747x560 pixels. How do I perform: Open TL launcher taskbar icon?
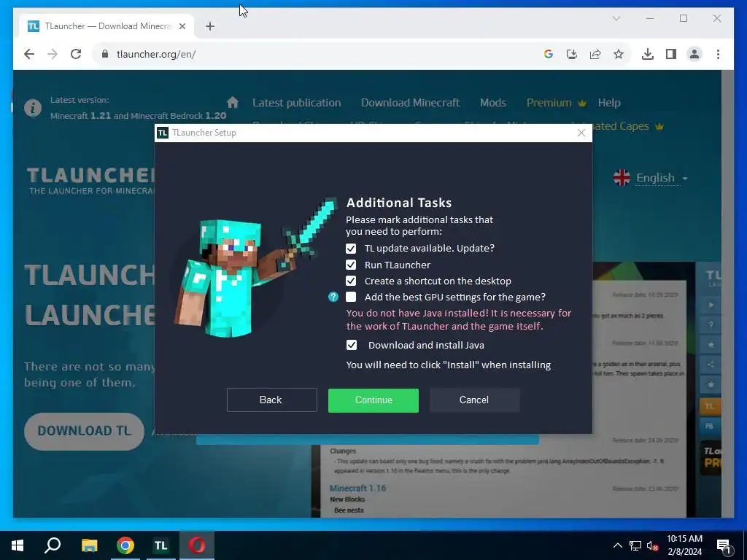pyautogui.click(x=161, y=545)
